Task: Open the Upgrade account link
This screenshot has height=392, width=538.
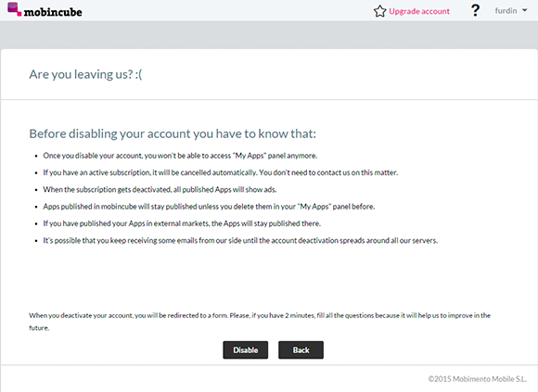Action: (419, 11)
